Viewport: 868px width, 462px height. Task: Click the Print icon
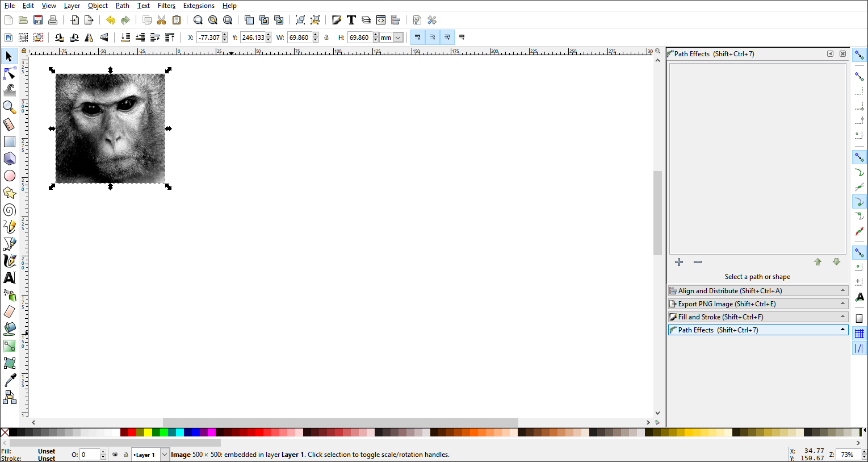[x=53, y=20]
